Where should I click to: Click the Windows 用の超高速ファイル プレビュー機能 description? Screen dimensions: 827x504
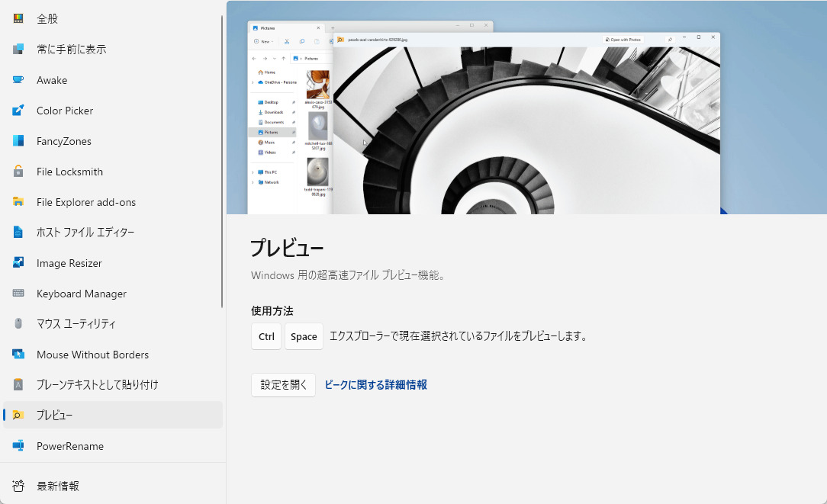pos(348,275)
